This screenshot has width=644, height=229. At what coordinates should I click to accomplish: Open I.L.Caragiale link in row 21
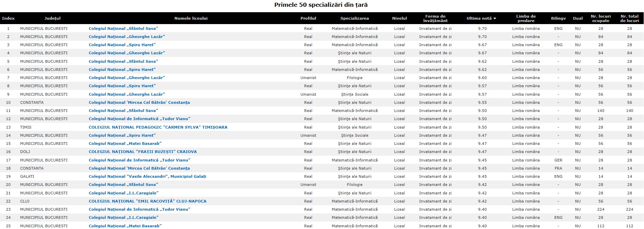(x=124, y=193)
